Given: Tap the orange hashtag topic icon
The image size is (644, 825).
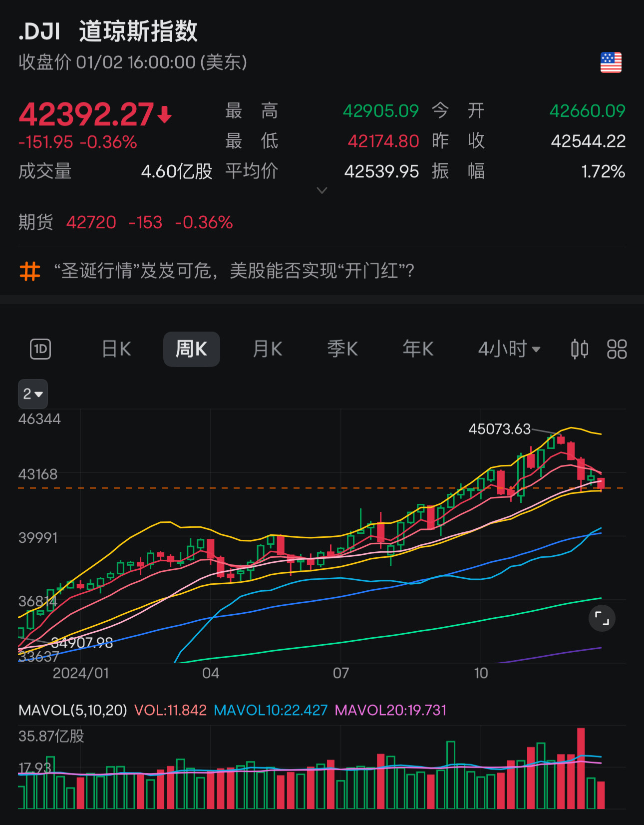Looking at the screenshot, I should pyautogui.click(x=30, y=271).
